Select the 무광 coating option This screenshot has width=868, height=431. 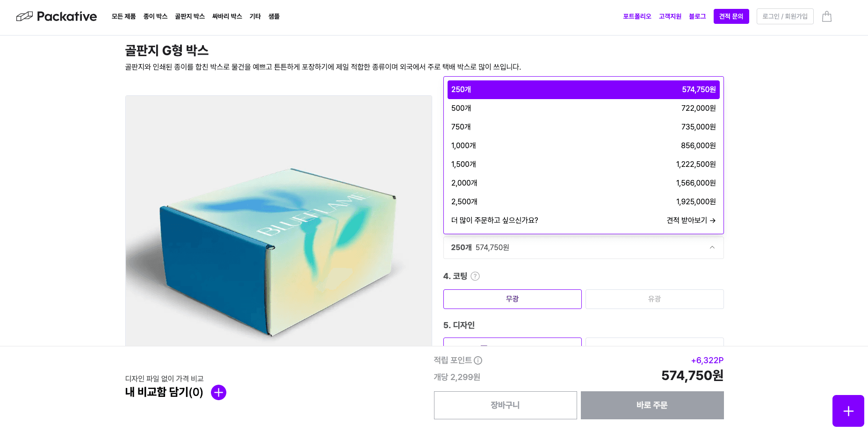[x=513, y=299]
